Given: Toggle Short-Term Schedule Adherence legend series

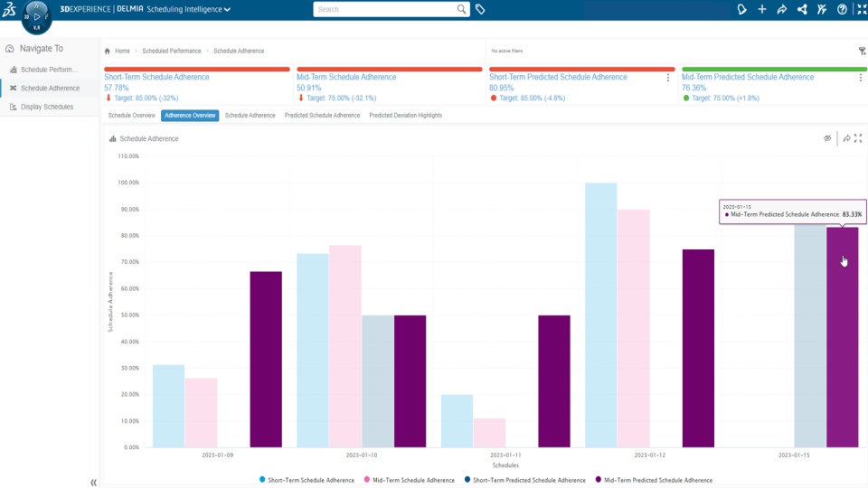Looking at the screenshot, I should coord(307,480).
